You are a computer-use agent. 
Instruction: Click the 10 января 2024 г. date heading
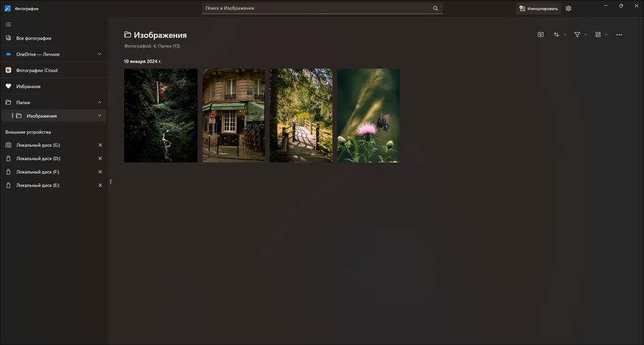(x=143, y=61)
